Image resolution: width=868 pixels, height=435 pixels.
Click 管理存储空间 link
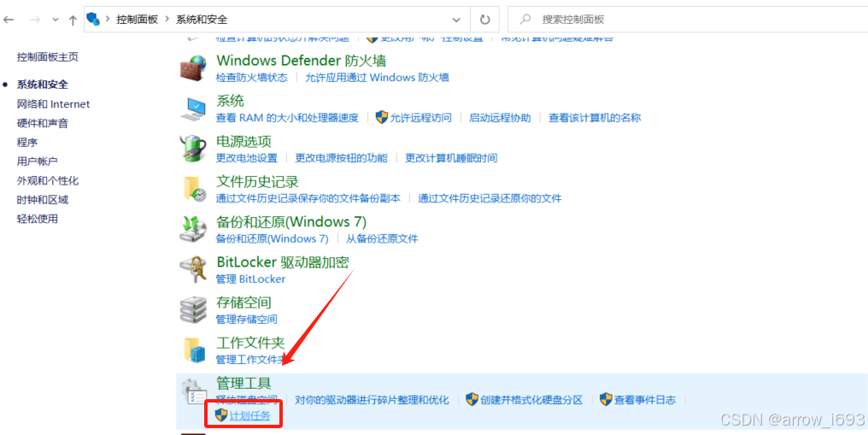[246, 320]
